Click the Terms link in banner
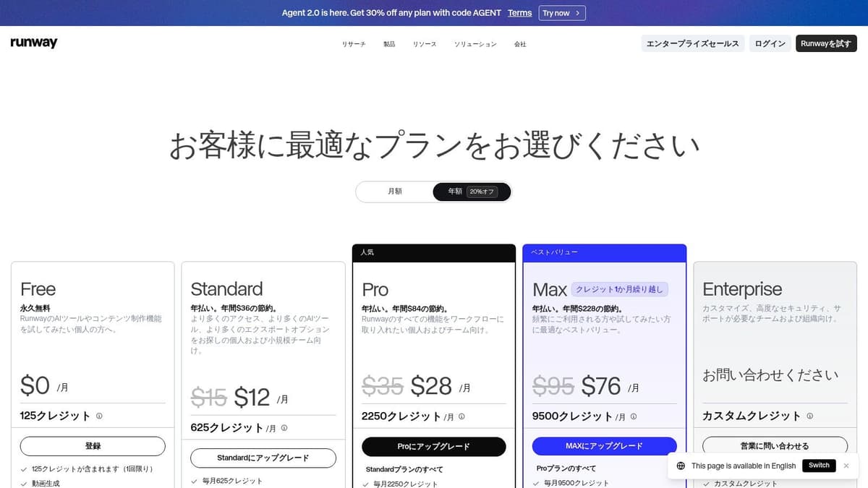Image resolution: width=868 pixels, height=488 pixels. 519,13
